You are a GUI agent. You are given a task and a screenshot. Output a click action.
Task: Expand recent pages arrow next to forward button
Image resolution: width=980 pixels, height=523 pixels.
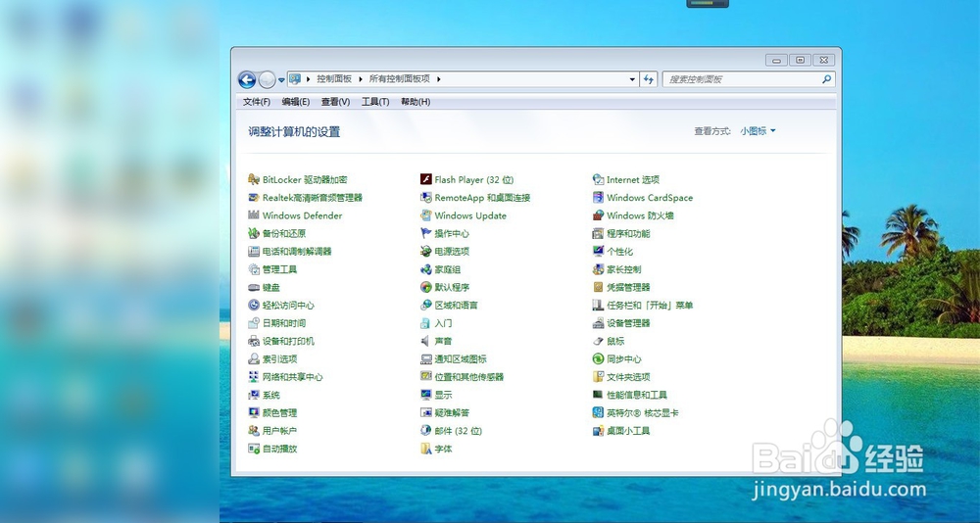(x=281, y=80)
